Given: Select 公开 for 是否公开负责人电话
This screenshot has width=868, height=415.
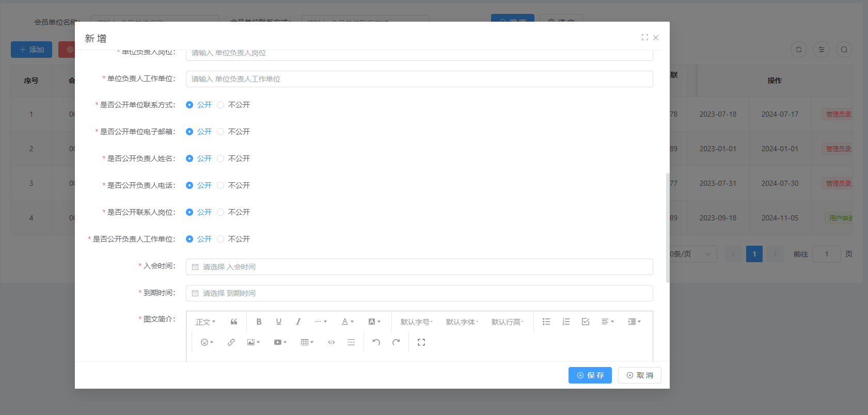Looking at the screenshot, I should (x=190, y=185).
